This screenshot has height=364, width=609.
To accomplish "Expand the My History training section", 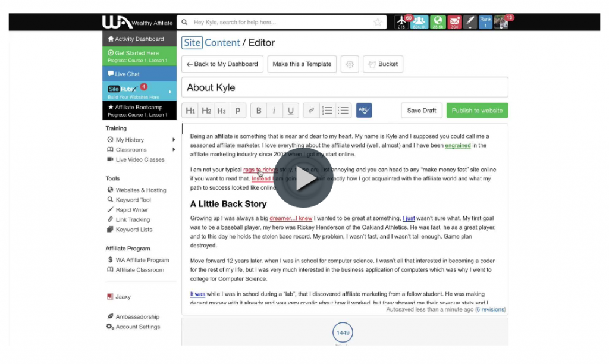I will point(132,139).
